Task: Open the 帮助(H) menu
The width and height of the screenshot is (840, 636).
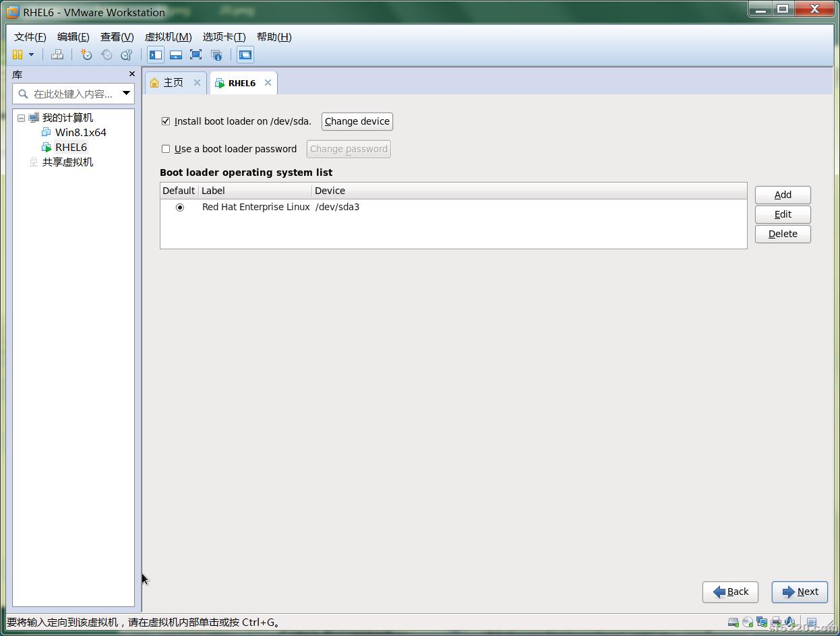Action: coord(274,37)
